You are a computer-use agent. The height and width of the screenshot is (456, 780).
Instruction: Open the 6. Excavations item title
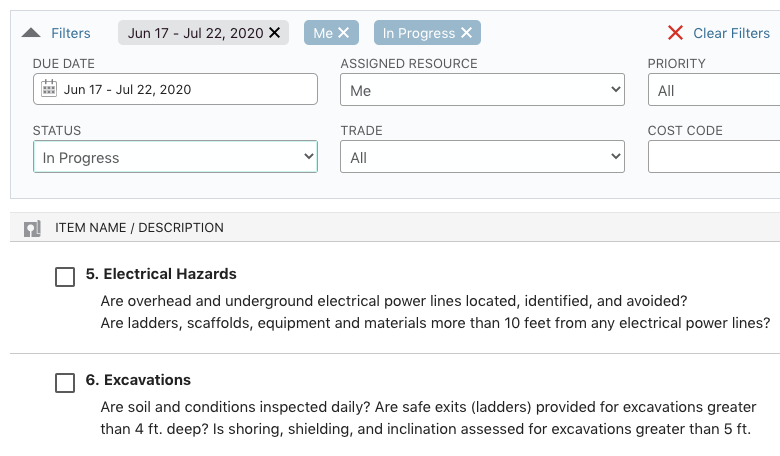tap(138, 380)
